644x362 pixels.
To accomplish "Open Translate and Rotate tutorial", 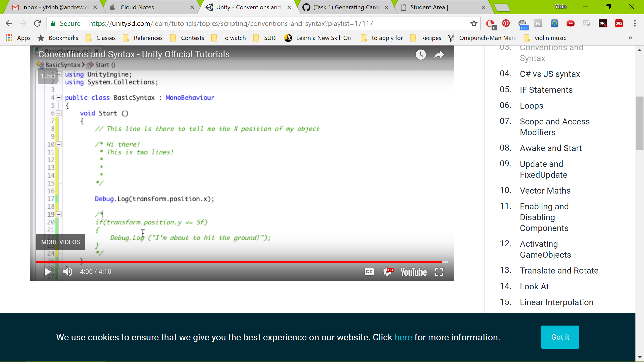I will click(x=559, y=271).
